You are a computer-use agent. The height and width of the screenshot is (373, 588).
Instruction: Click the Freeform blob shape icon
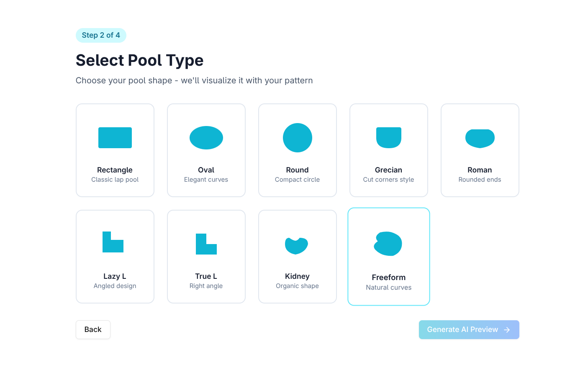coord(388,244)
